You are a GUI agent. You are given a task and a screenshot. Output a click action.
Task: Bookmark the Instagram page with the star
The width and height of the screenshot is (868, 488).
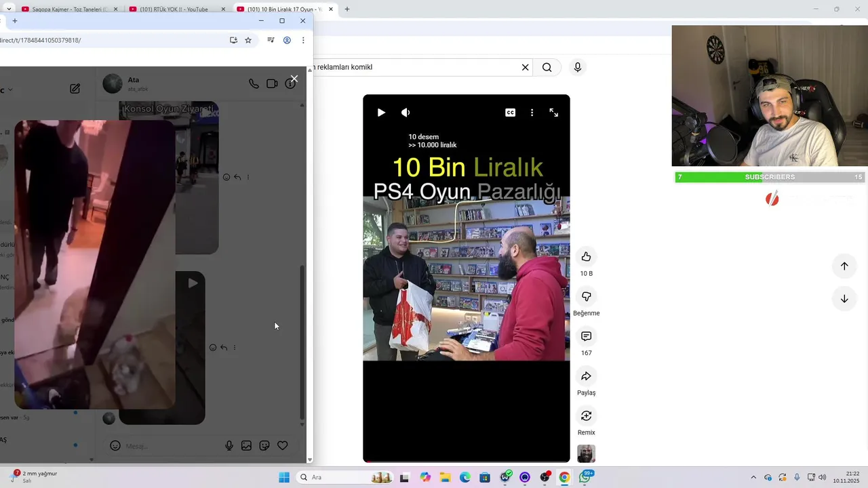[x=248, y=40]
